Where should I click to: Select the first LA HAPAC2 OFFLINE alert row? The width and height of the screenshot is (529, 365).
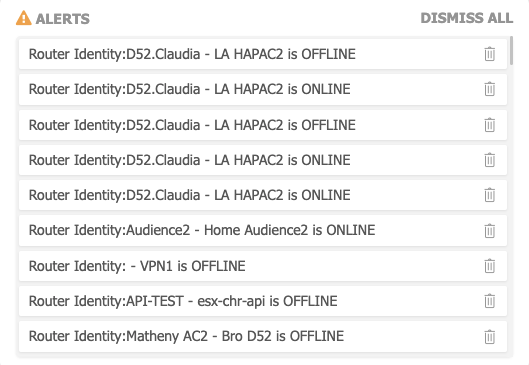pos(263,54)
